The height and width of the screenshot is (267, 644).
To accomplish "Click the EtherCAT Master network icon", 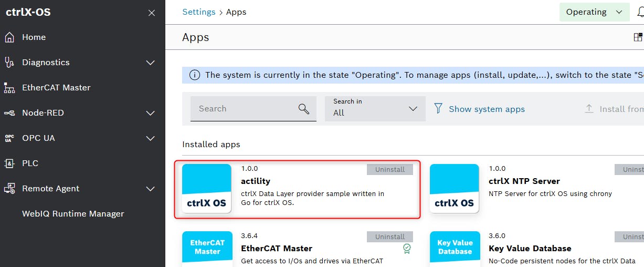I will [9, 88].
